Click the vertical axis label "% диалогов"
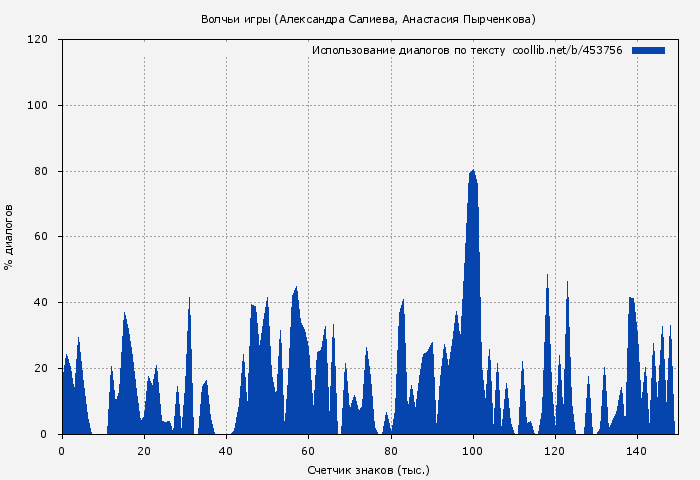The width and height of the screenshot is (700, 480). [9, 237]
